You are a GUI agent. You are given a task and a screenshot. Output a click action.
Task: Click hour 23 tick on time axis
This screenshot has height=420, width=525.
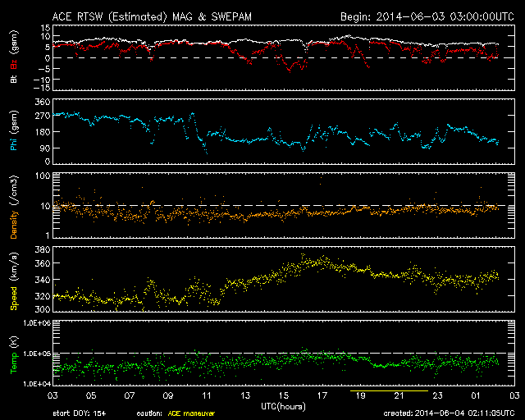[437, 395]
